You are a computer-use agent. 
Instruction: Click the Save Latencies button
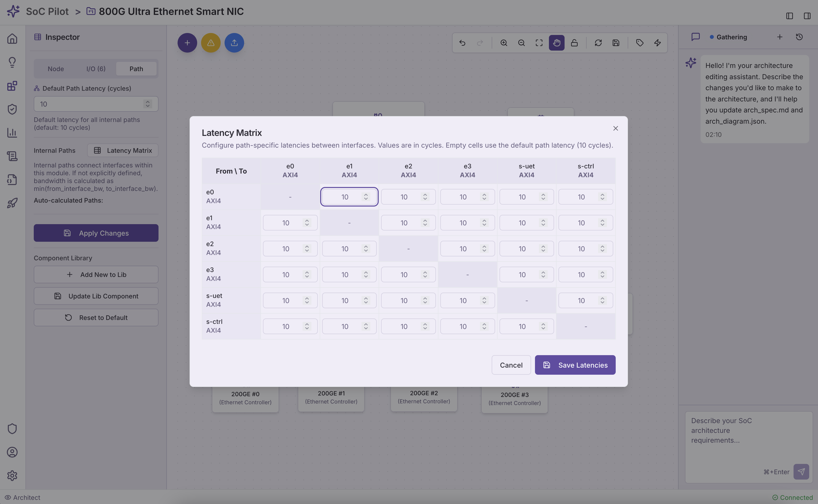[x=575, y=365]
